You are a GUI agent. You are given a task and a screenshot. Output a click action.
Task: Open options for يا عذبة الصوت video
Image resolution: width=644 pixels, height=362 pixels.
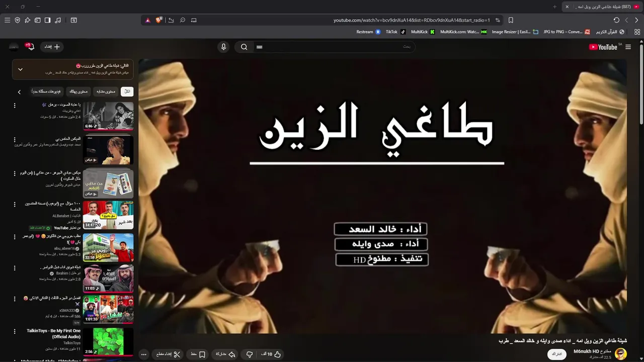point(15,106)
